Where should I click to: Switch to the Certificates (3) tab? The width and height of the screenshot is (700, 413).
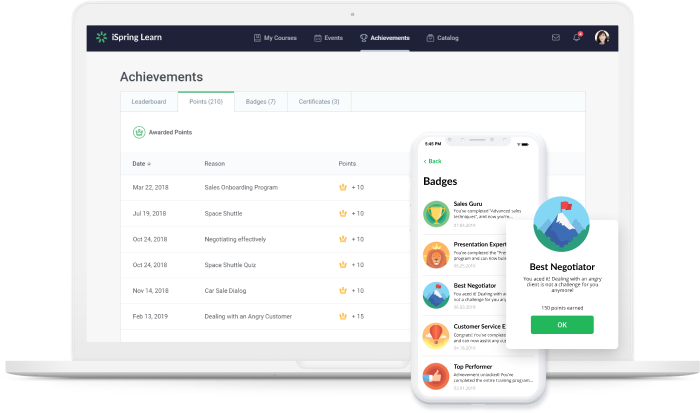319,102
